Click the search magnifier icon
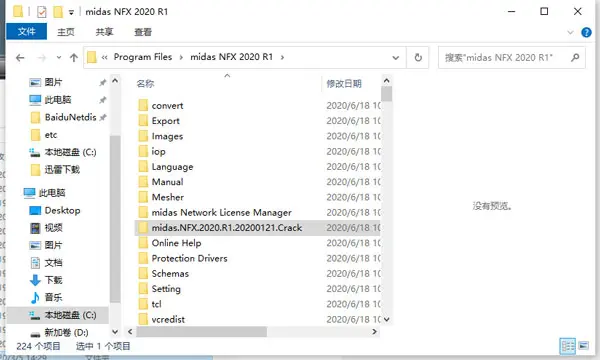Screen dimensions: 600x360 (575, 57)
